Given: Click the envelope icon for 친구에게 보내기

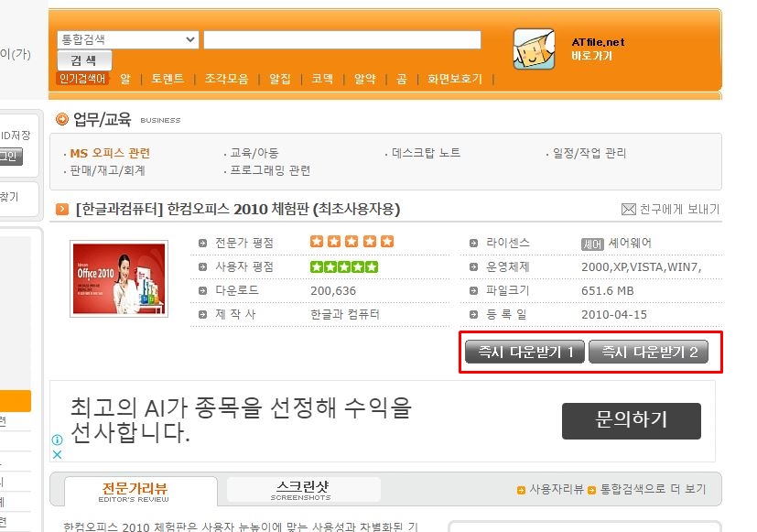Looking at the screenshot, I should (x=628, y=210).
